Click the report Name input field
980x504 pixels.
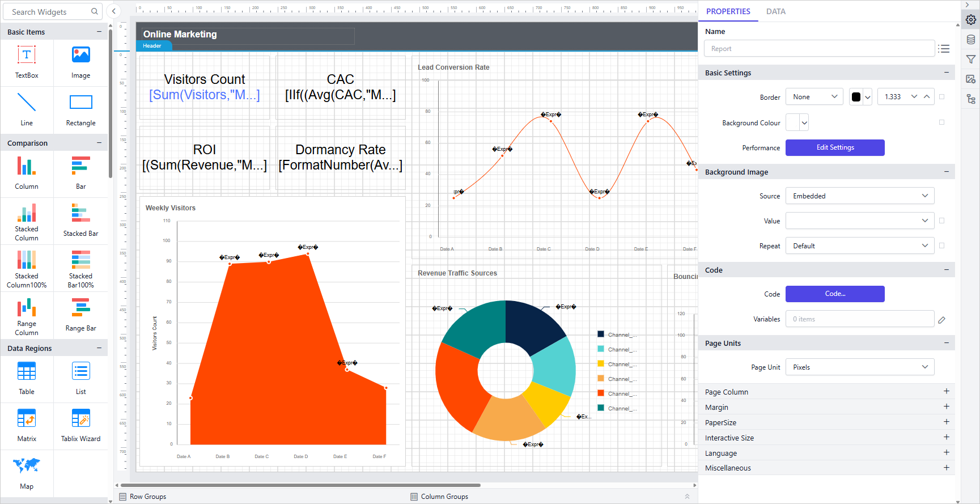pyautogui.click(x=819, y=49)
